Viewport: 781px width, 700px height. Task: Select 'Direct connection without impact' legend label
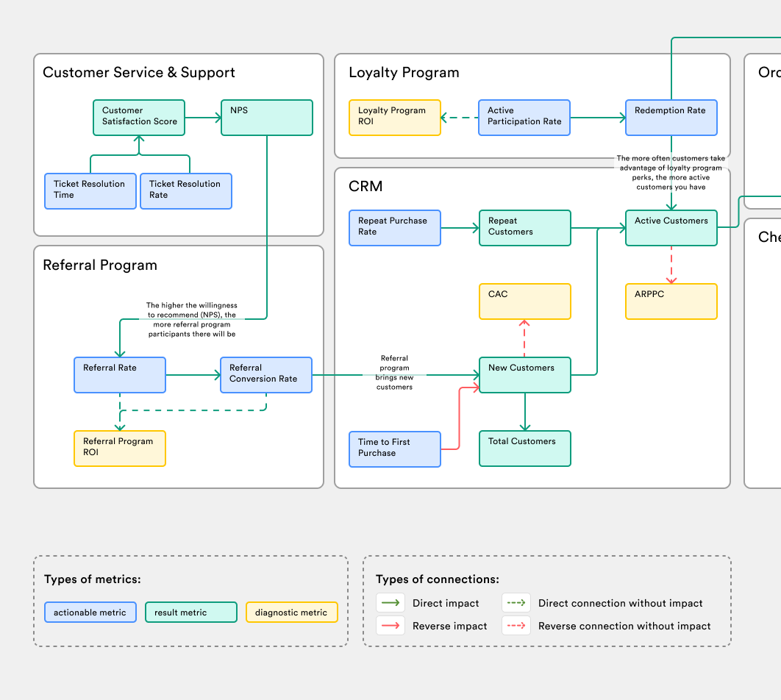click(621, 604)
